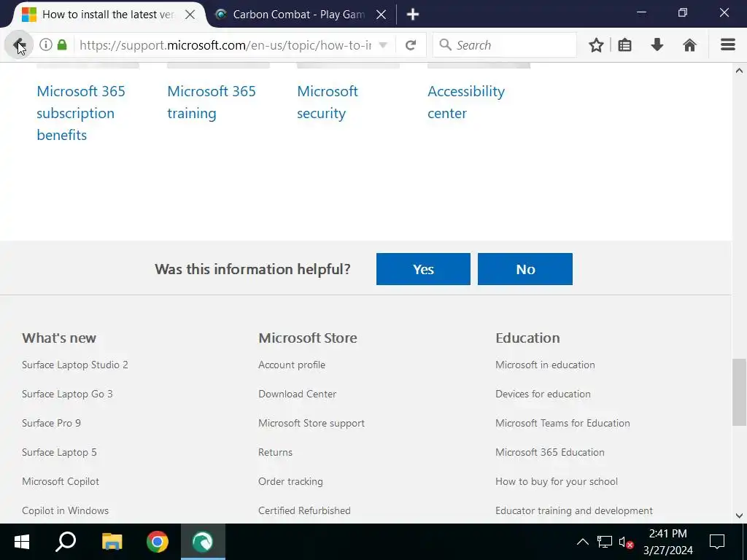Click the page vertical scrollbar thumb
Viewport: 747px width, 560px height.
point(739,392)
